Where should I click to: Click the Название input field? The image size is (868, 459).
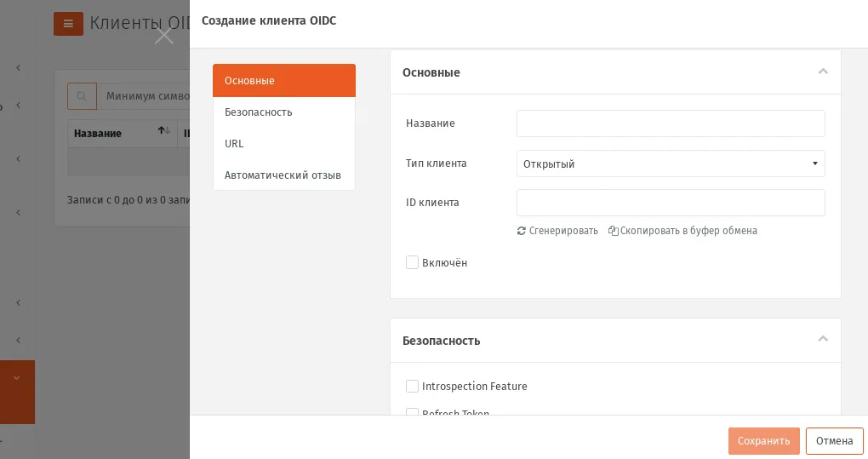tap(671, 123)
